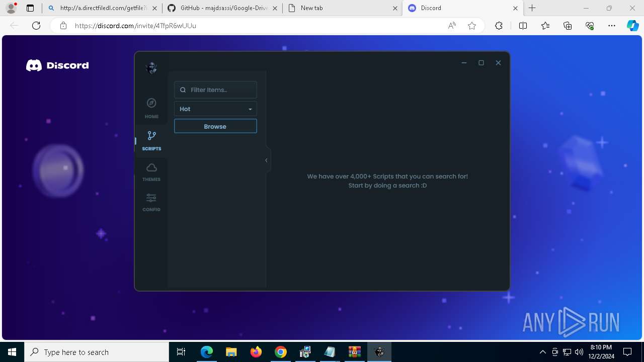
Task: Open WinRAR from the taskbar
Action: 355,352
